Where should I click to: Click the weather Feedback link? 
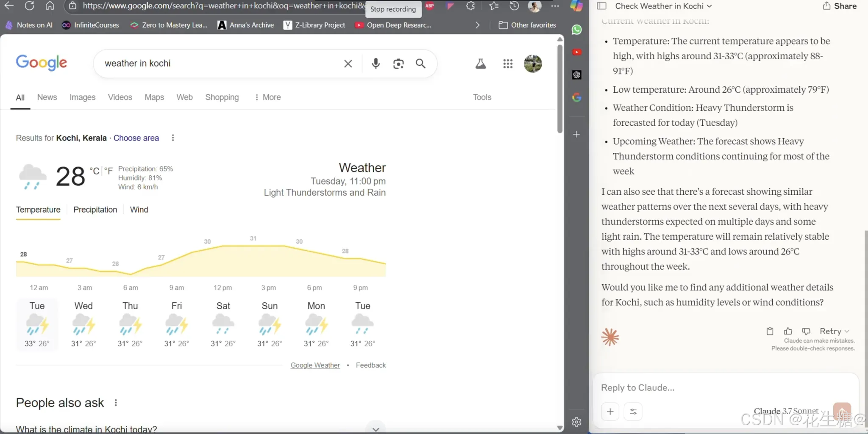(x=370, y=365)
